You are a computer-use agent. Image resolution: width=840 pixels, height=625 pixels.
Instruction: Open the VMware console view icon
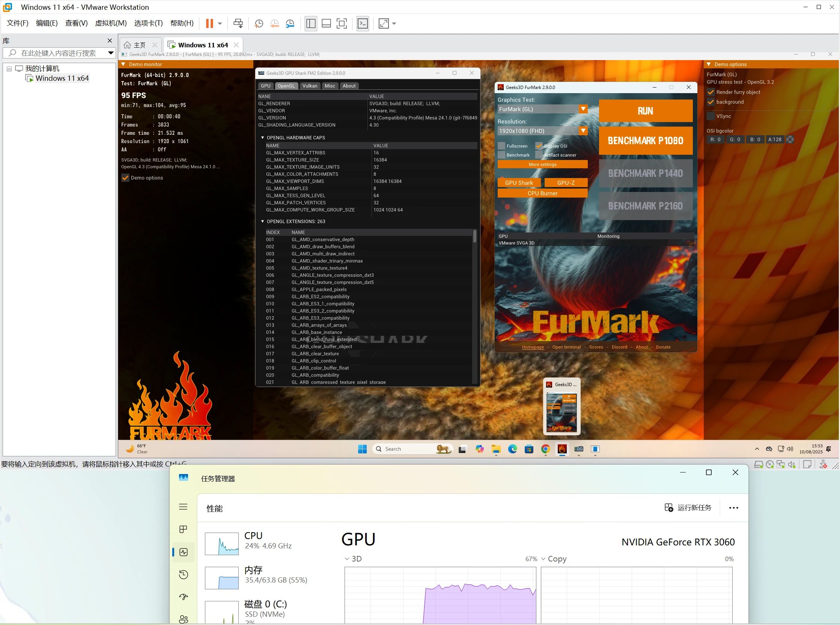[363, 23]
